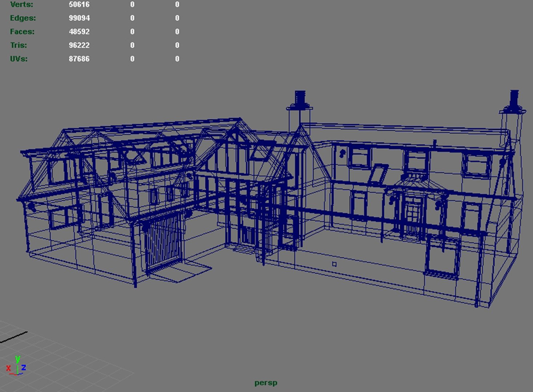The width and height of the screenshot is (533, 392).
Task: Click the Edges label in the poly count
Action: pyautogui.click(x=23, y=18)
